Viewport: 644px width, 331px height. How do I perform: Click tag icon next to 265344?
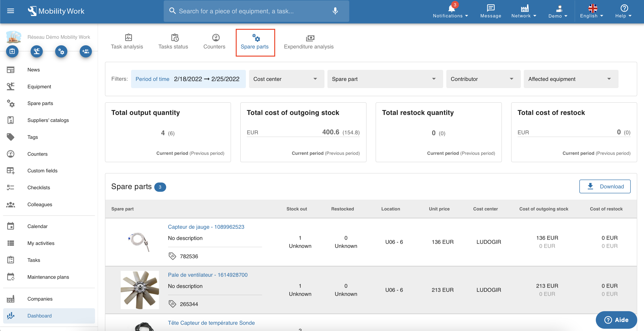(x=172, y=304)
